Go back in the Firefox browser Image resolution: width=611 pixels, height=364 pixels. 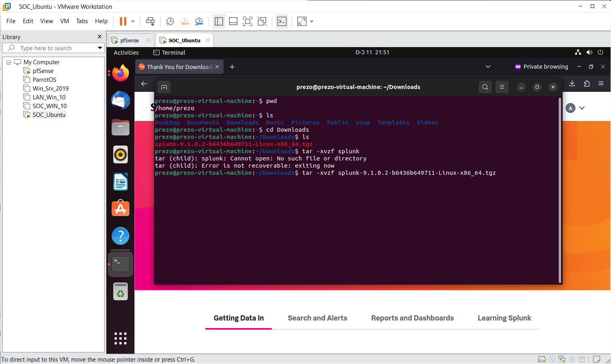click(144, 83)
